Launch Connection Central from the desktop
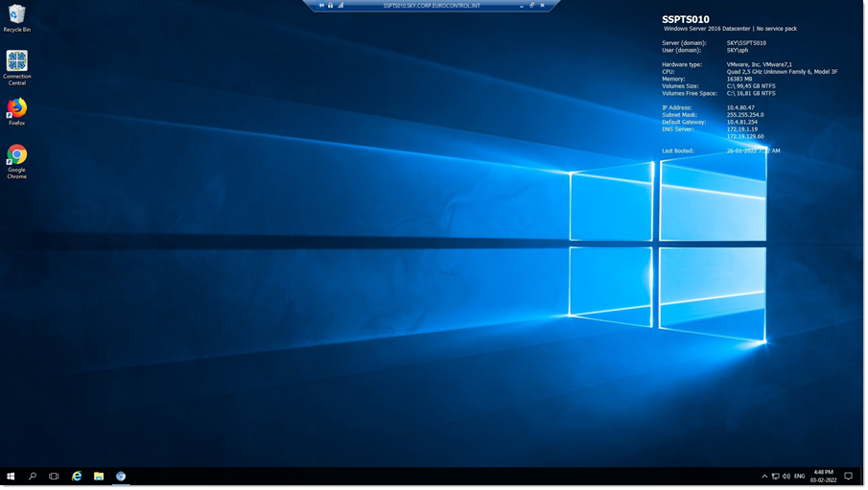 coord(16,65)
